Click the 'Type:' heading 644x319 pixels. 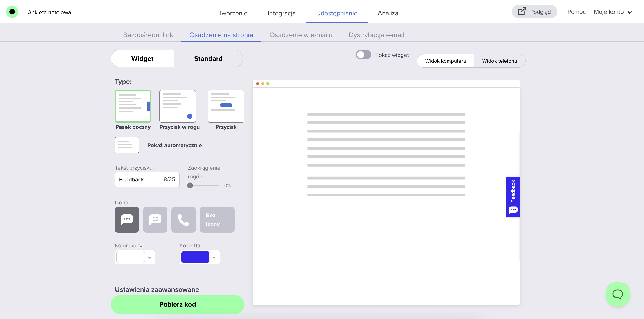123,82
